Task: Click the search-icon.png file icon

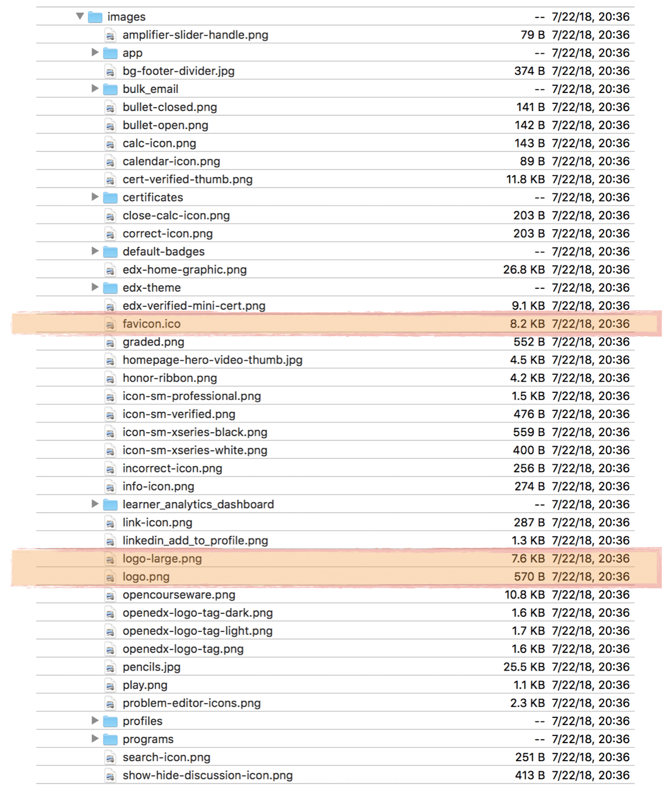Action: click(x=110, y=758)
